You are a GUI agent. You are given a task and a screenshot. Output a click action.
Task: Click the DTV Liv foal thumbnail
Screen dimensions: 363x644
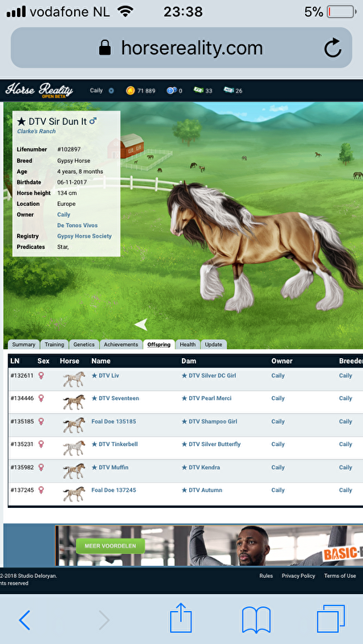(74, 379)
